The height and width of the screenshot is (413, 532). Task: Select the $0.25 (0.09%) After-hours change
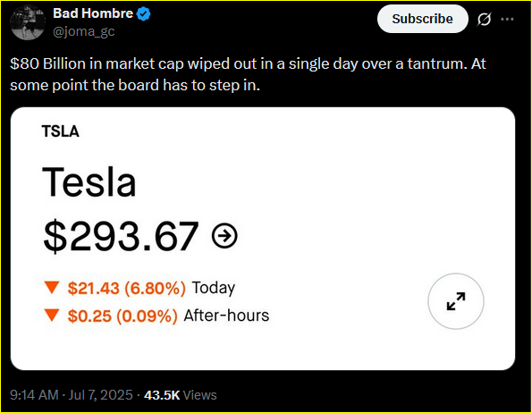(122, 316)
